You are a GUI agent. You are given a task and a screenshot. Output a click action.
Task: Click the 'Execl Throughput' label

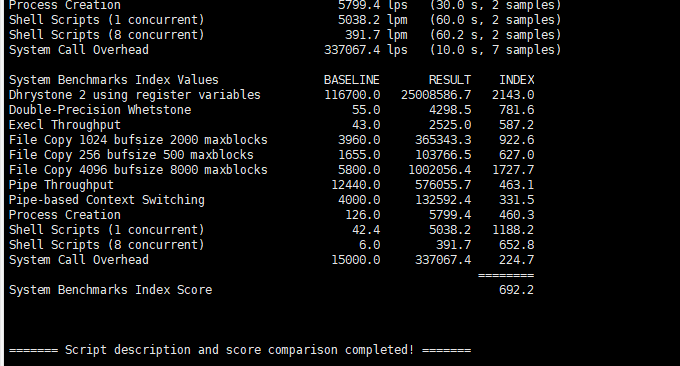pyautogui.click(x=65, y=125)
